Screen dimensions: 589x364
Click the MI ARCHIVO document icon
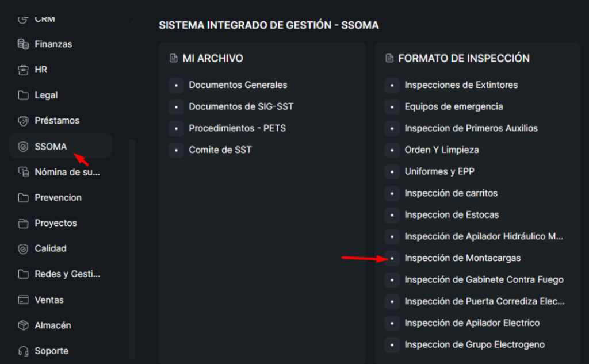(174, 59)
